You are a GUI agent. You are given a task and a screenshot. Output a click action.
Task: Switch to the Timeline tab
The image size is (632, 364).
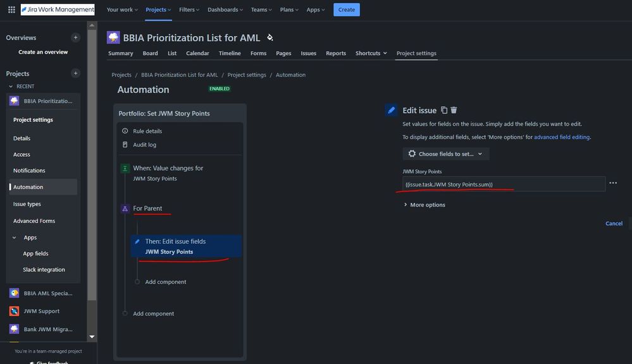(230, 53)
